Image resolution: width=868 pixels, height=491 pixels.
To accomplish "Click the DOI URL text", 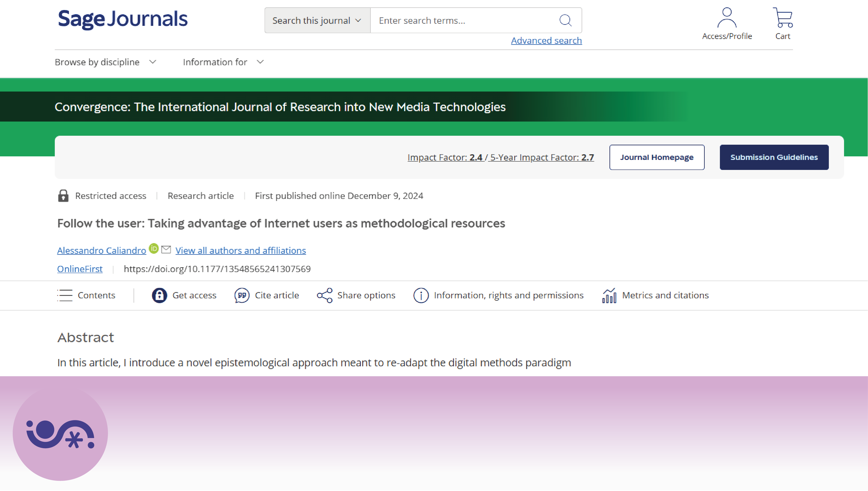I will click(217, 269).
